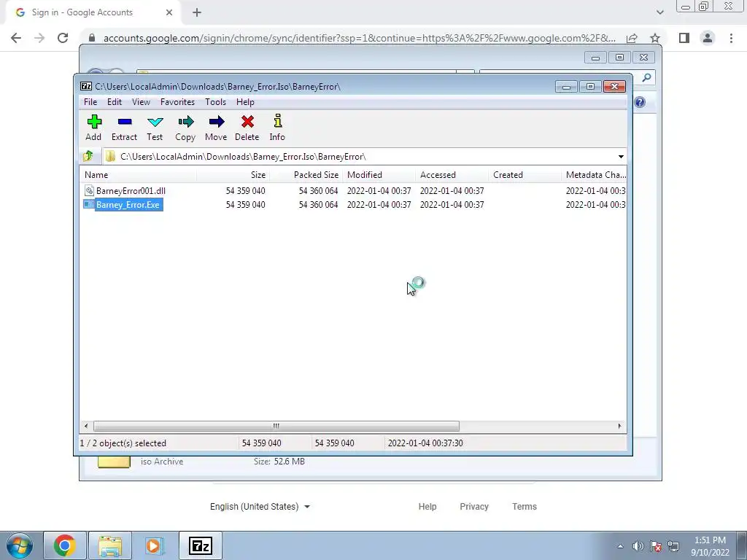747x560 pixels.
Task: Open the Favorites menu
Action: click(177, 101)
